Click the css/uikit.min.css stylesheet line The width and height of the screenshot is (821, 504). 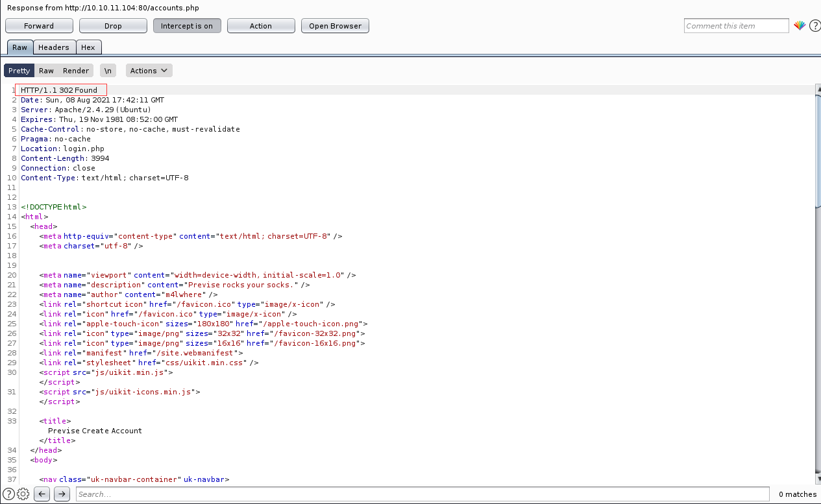149,363
